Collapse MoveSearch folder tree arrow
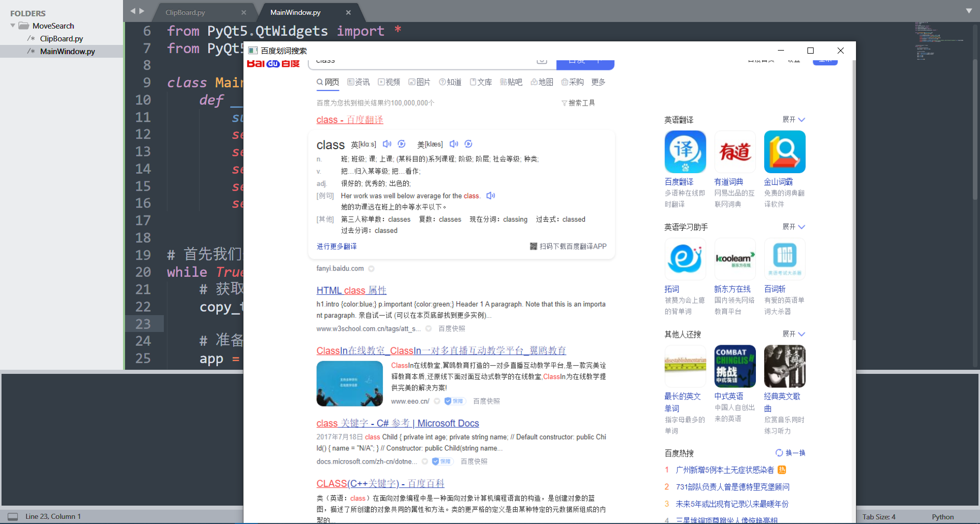980x524 pixels. (13, 26)
